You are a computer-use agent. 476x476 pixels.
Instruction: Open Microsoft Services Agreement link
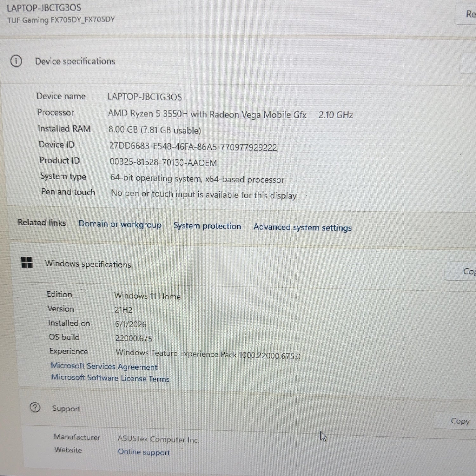[104, 367]
